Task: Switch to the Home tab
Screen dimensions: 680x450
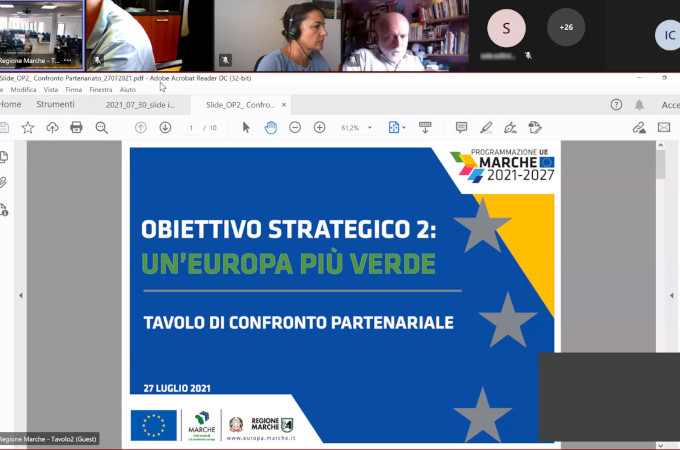Action: 11,104
